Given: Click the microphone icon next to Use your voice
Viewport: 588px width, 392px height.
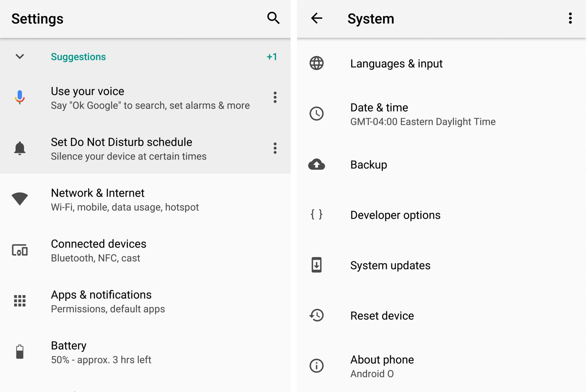Looking at the screenshot, I should click(20, 98).
